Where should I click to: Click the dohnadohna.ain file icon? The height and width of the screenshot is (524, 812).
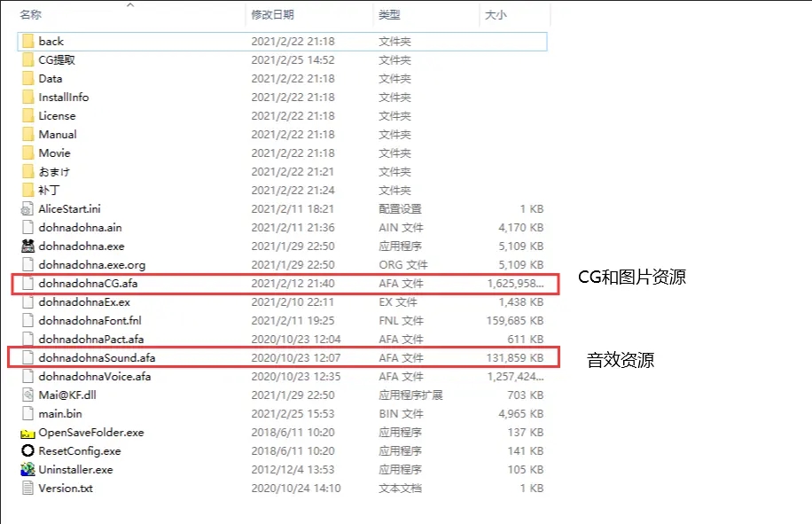pyautogui.click(x=28, y=227)
